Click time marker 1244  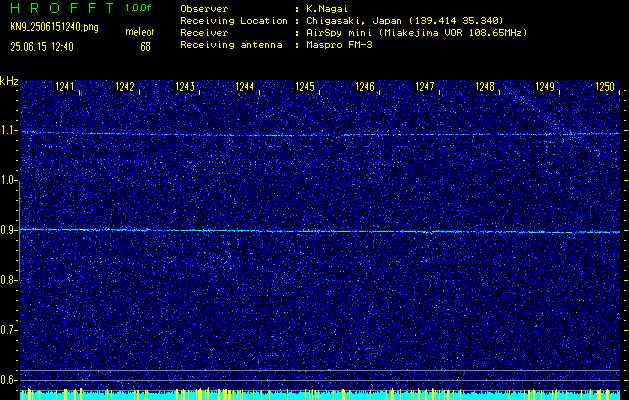[245, 87]
